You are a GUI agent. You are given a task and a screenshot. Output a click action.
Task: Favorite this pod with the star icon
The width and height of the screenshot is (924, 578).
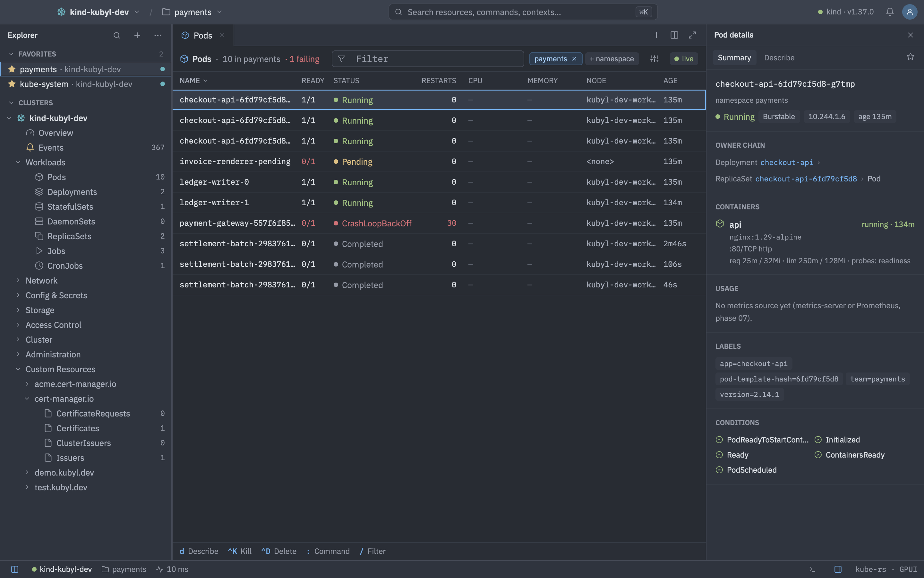(x=910, y=57)
